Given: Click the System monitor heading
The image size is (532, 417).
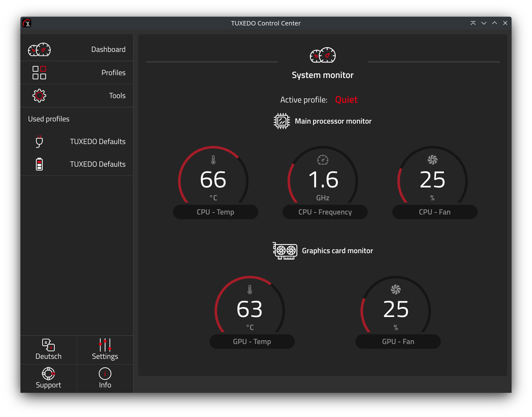Looking at the screenshot, I should (323, 75).
